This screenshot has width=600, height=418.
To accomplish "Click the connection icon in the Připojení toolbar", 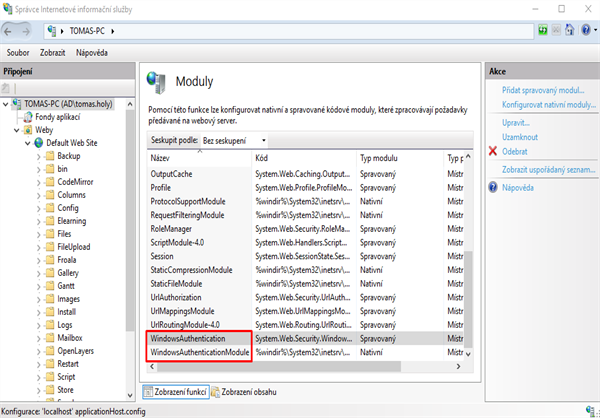I will tap(5, 88).
